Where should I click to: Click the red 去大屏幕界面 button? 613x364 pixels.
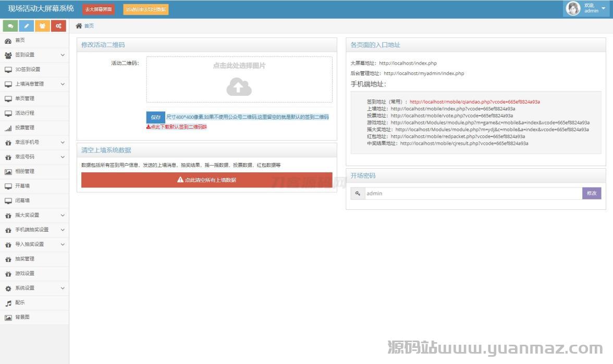tap(98, 9)
